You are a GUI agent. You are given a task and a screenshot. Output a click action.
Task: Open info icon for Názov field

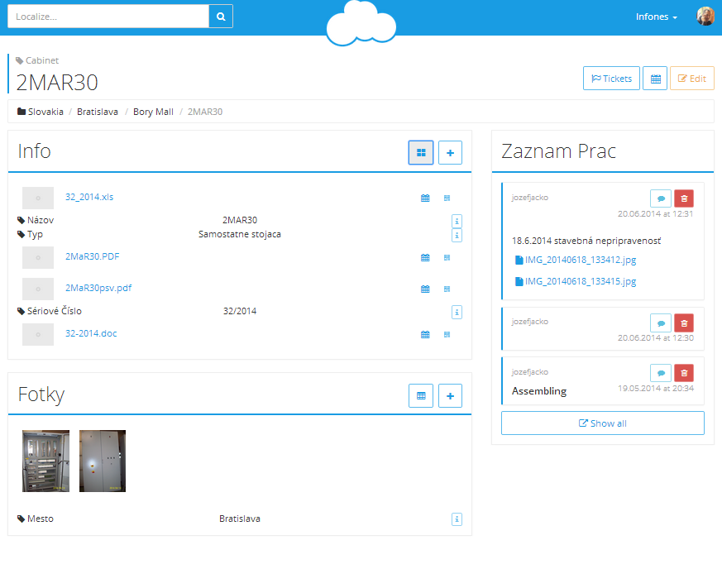pos(457,221)
